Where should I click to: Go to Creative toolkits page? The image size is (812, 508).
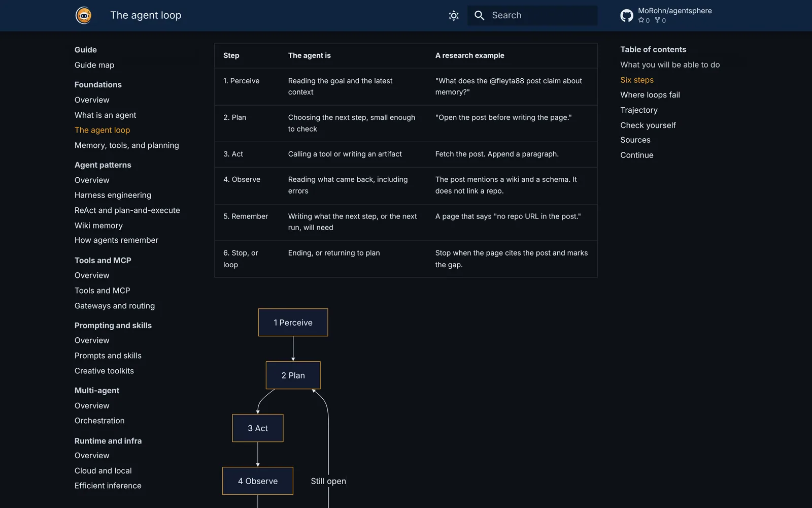point(104,371)
